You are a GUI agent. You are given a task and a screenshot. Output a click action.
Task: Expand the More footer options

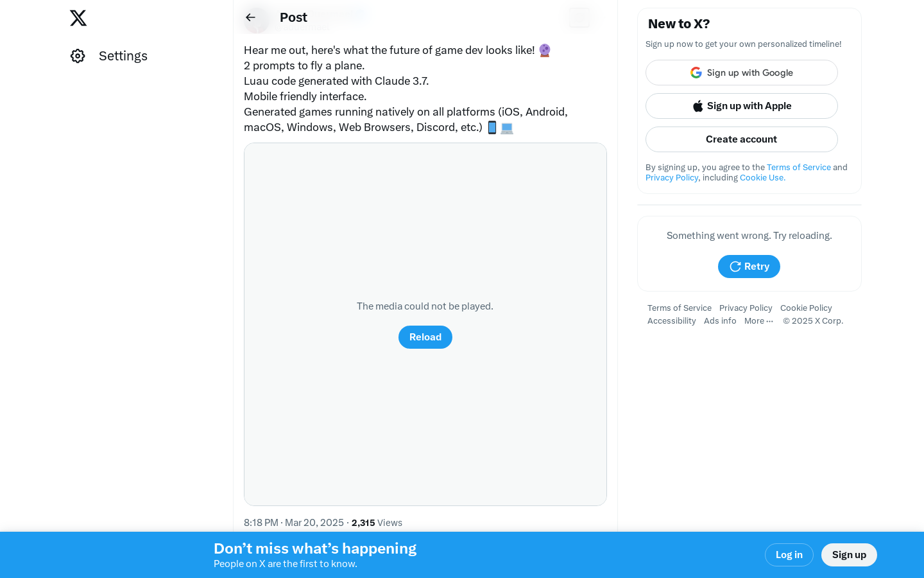[x=758, y=321]
